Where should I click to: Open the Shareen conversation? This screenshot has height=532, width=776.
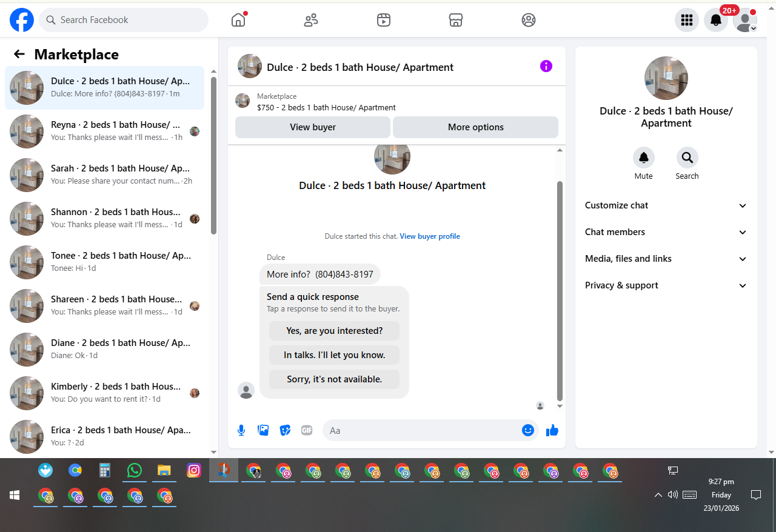[x=105, y=306]
